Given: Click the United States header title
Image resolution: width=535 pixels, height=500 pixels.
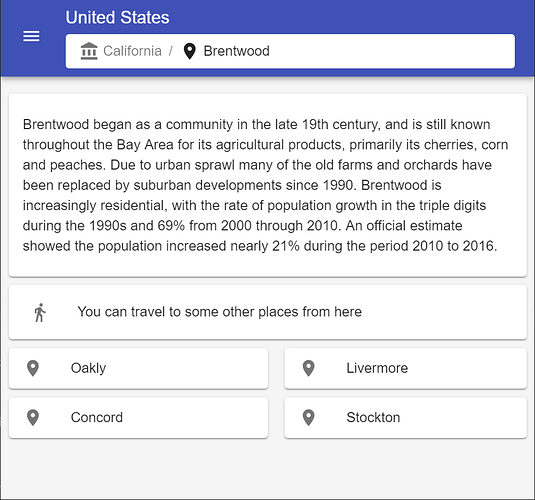Looking at the screenshot, I should pyautogui.click(x=117, y=17).
